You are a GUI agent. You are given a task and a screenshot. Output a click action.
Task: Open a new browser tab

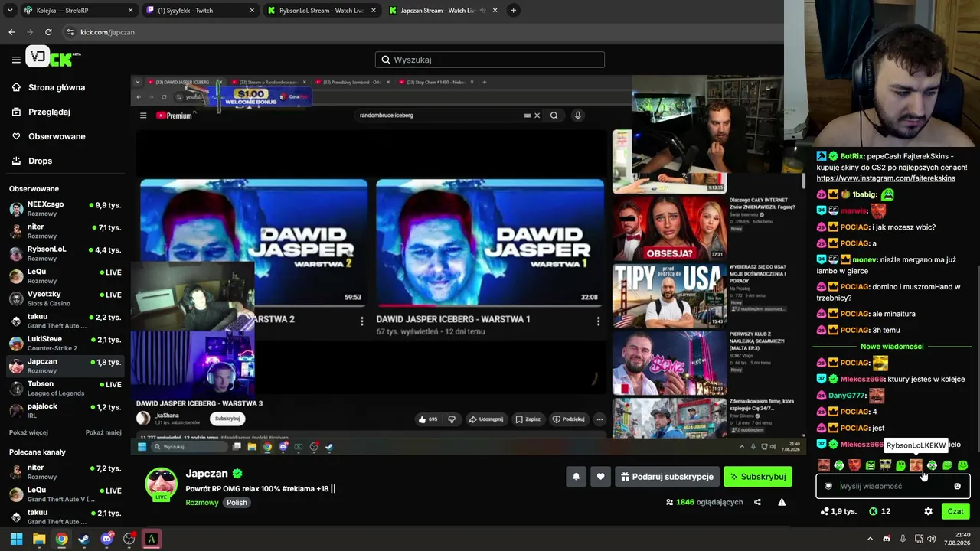[x=513, y=11]
